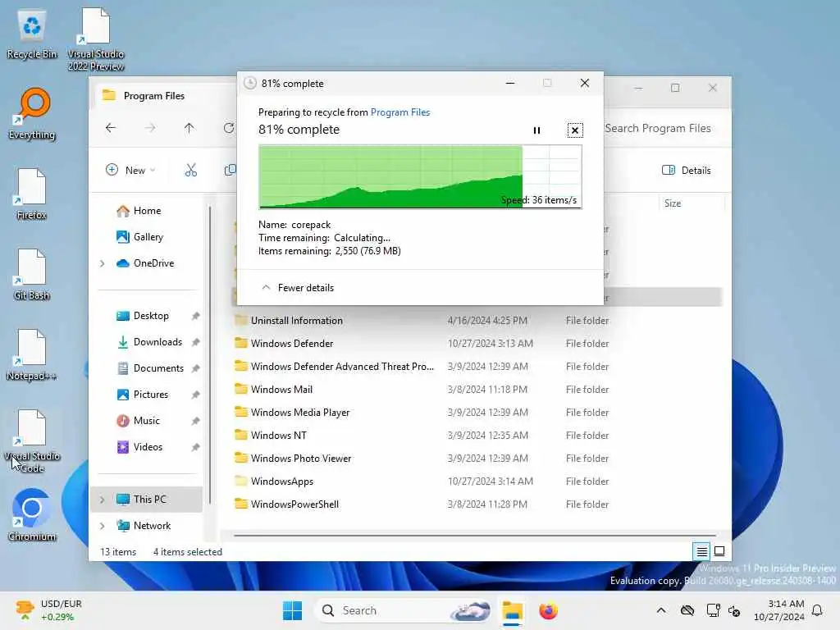Select Network in the sidebar

pos(144,526)
